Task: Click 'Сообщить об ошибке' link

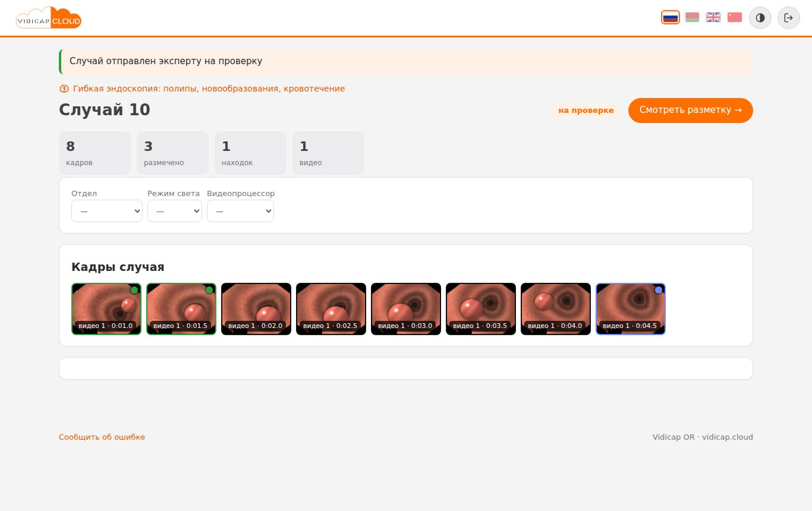Action: [102, 437]
